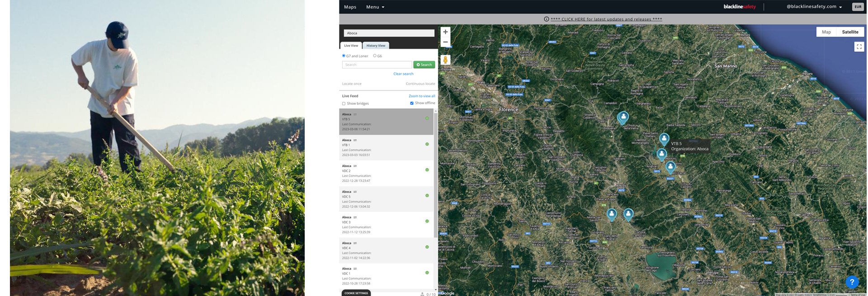Open the blue help question mark
The image size is (868, 296).
coord(852,282)
